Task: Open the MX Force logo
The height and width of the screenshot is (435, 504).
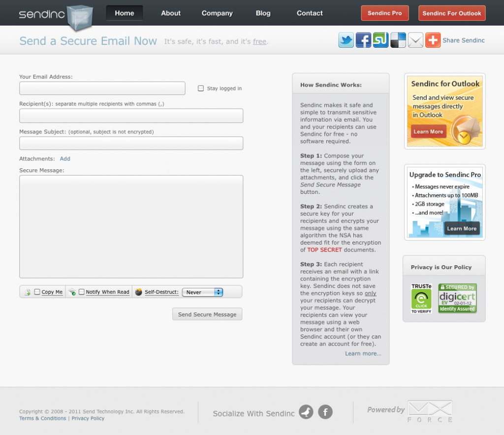Action: [x=430, y=411]
